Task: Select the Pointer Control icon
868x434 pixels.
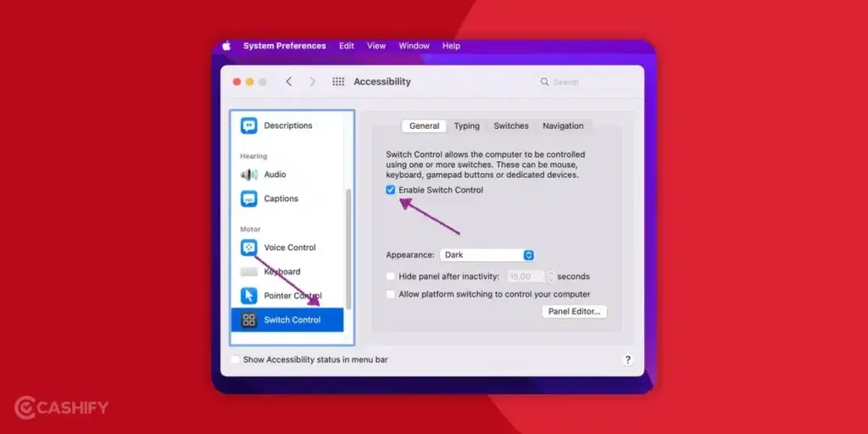Action: point(248,296)
